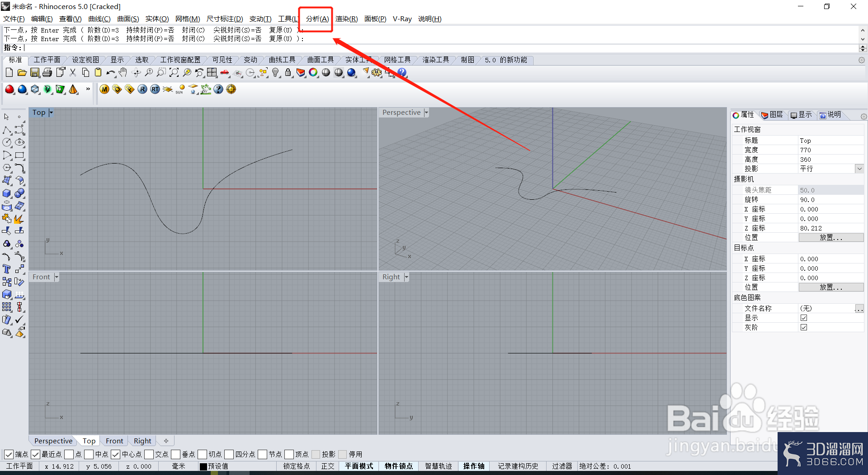Toggle the 四分点 (Quad) osnap checkbox
The height and width of the screenshot is (475, 868).
229,454
